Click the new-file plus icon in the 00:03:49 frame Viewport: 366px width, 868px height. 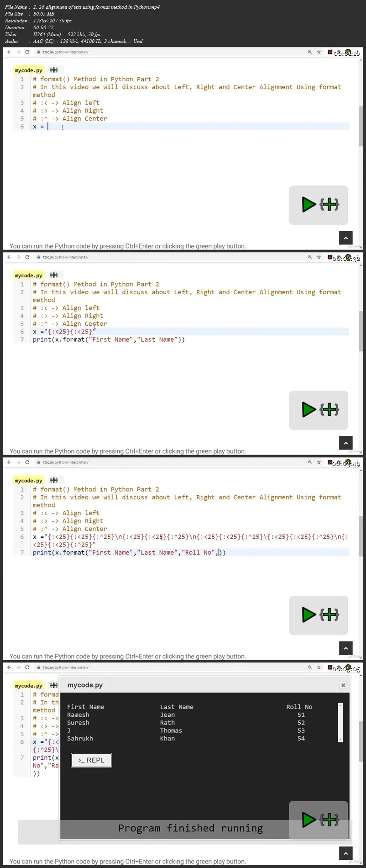[54, 480]
